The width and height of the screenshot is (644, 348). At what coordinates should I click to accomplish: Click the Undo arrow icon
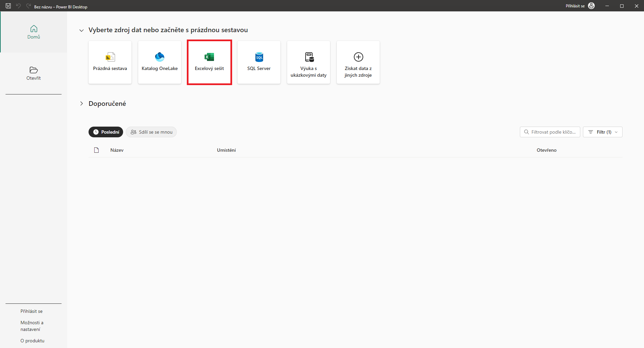click(18, 6)
